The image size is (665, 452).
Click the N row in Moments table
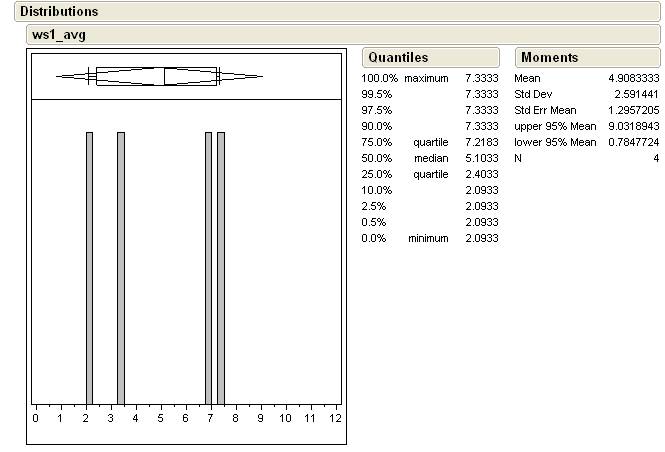[519, 158]
